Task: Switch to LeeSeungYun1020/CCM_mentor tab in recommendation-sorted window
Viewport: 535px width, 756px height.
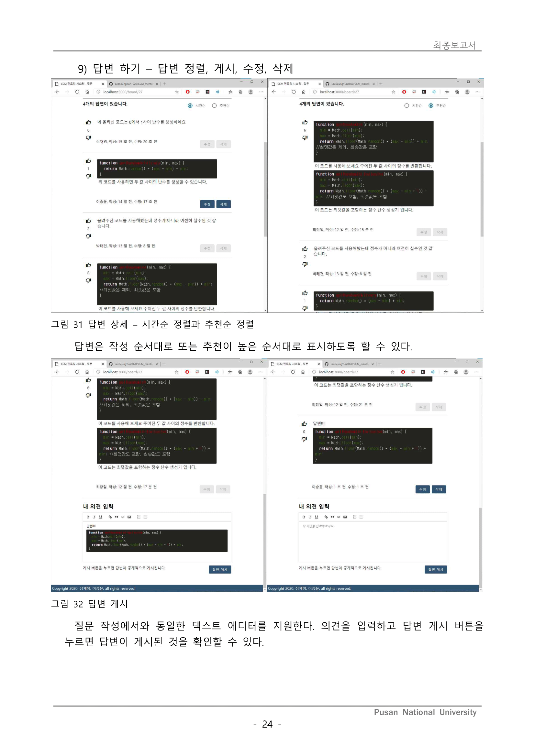Action: pos(350,84)
